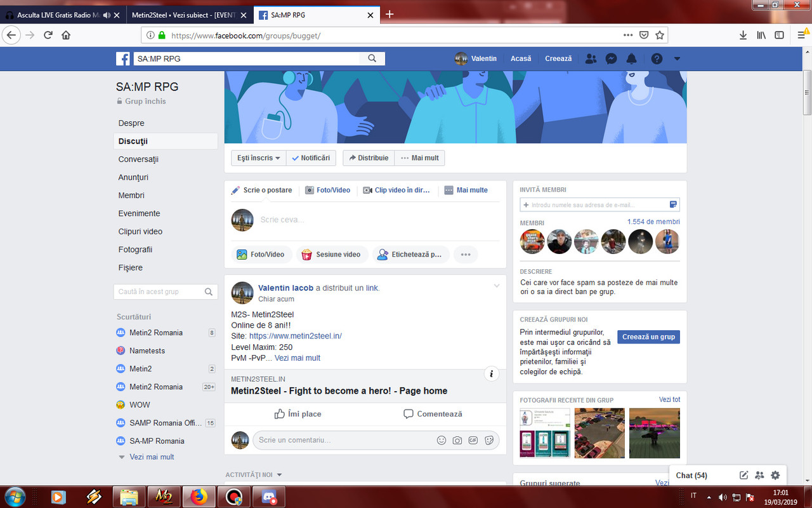Open friend requests icon
The image size is (812, 508).
click(x=591, y=58)
